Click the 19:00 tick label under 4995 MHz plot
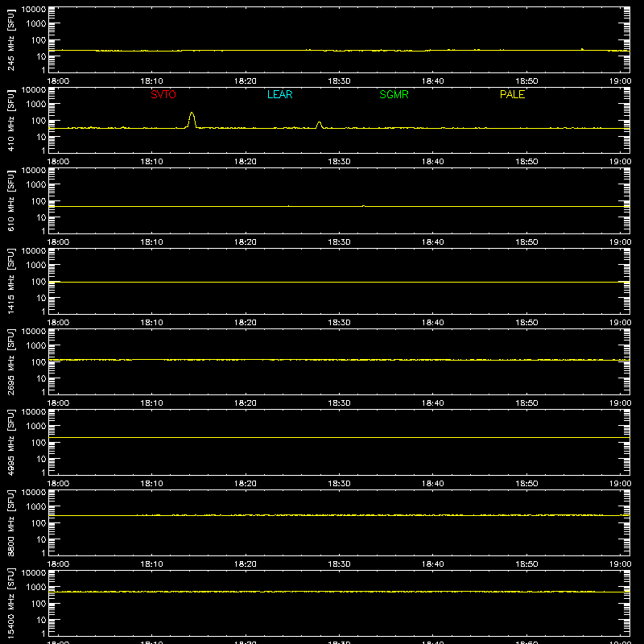Image resolution: width=644 pixels, height=644 pixels. 620,484
